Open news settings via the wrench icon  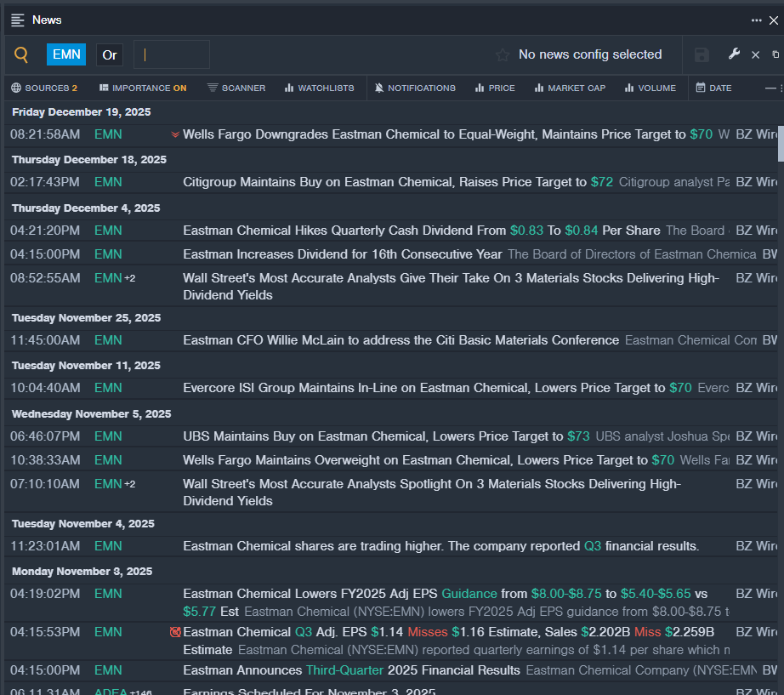tap(734, 54)
